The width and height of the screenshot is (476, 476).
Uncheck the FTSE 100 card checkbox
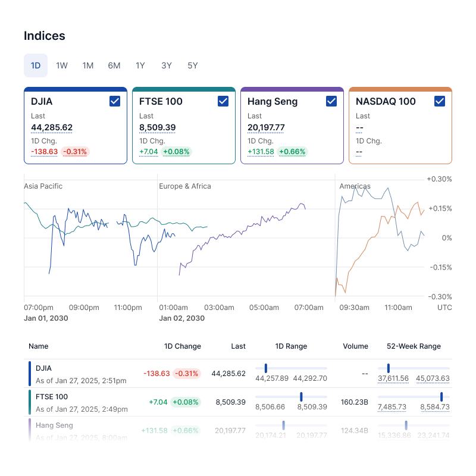(x=223, y=101)
